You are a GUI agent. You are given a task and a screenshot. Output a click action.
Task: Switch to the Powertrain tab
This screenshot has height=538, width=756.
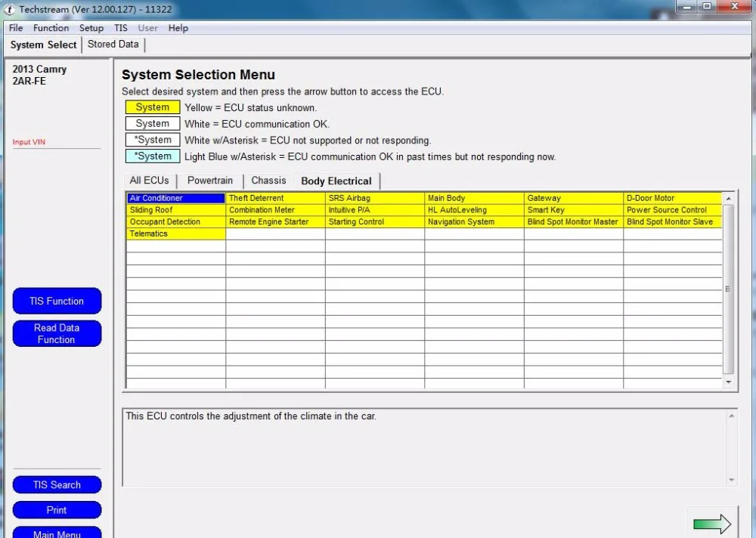pyautogui.click(x=210, y=181)
